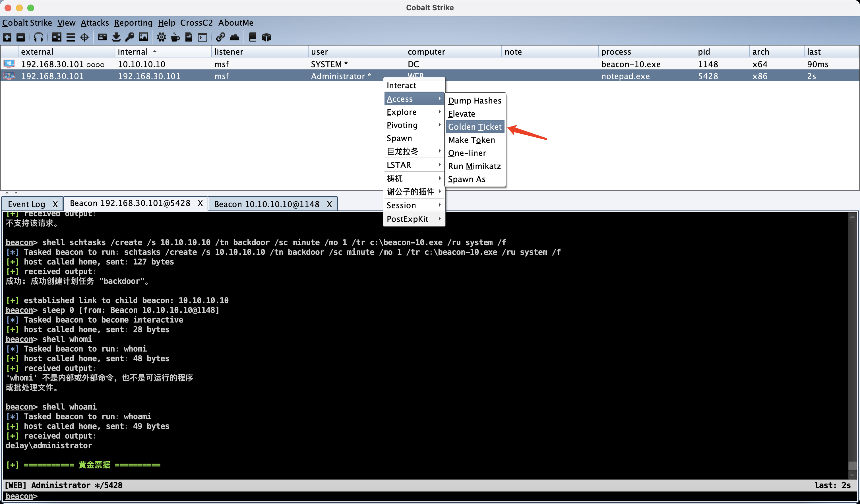Open the credentials ID card icon
The image size is (860, 504).
click(x=102, y=37)
